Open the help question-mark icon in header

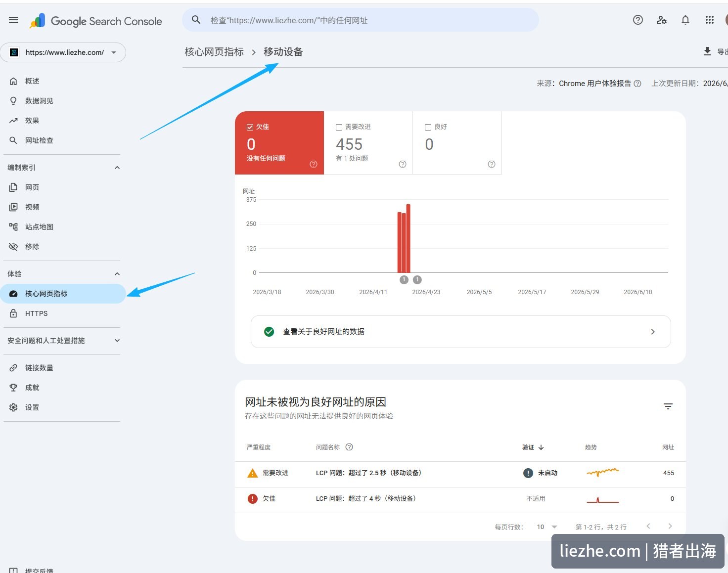coord(638,20)
